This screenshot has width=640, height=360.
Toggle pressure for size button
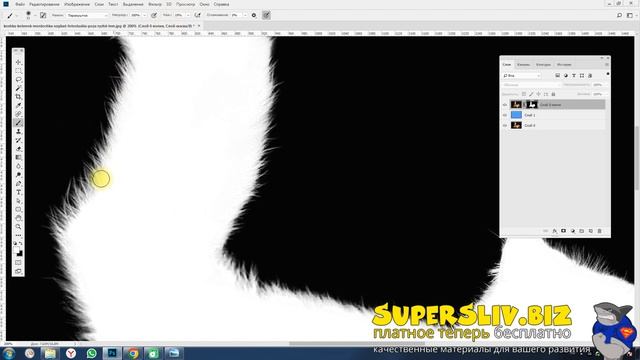pos(266,15)
